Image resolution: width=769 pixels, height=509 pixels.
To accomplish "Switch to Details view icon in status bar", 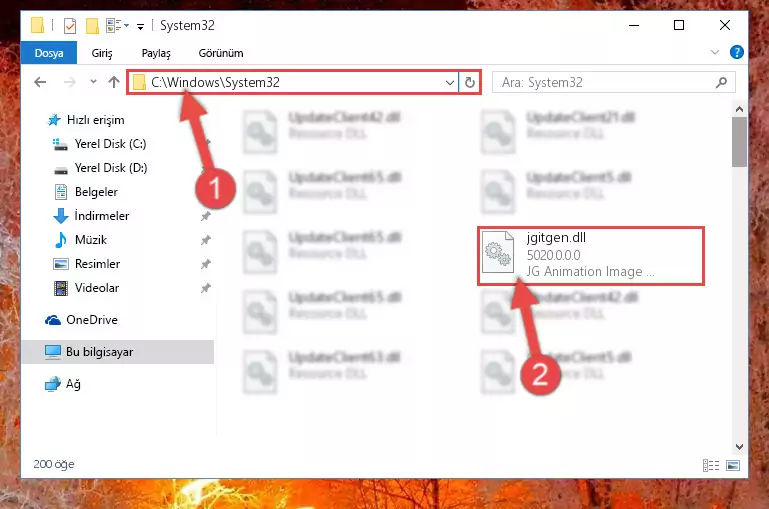I will point(711,465).
